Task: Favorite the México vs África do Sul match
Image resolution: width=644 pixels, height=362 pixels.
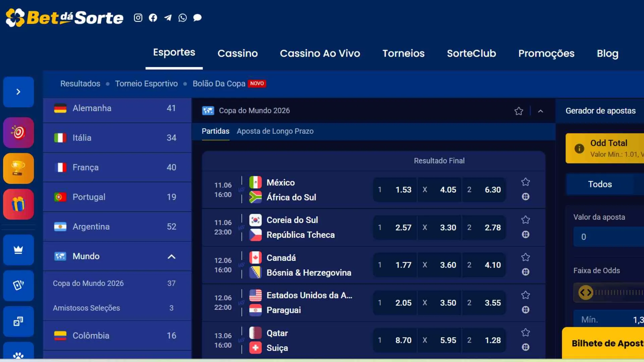Action: 526,182
